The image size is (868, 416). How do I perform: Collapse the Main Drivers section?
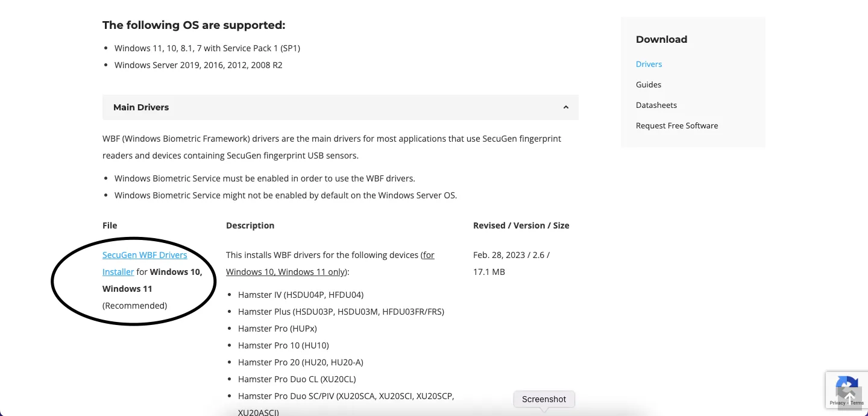341,107
